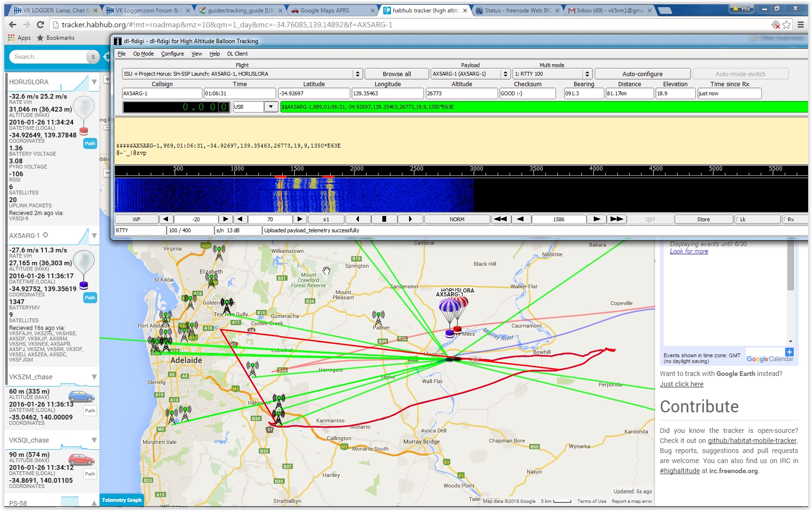Click the receiver antenna icon near Golden Grove
The image size is (812, 511).
(x=227, y=305)
